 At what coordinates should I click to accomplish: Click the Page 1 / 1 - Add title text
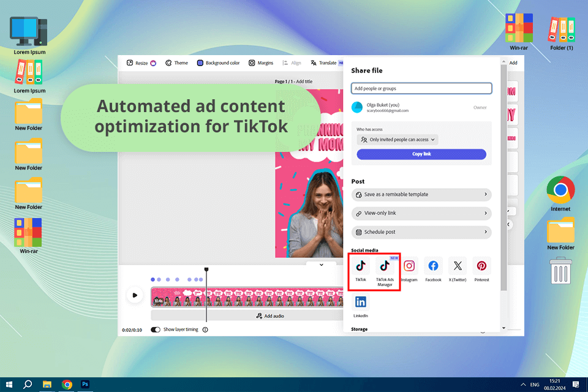(x=293, y=81)
